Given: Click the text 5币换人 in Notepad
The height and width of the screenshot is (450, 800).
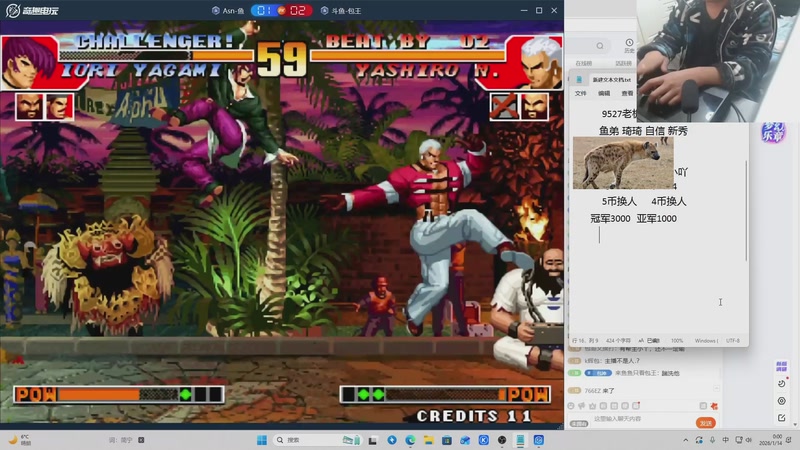Looking at the screenshot, I should (x=619, y=202).
